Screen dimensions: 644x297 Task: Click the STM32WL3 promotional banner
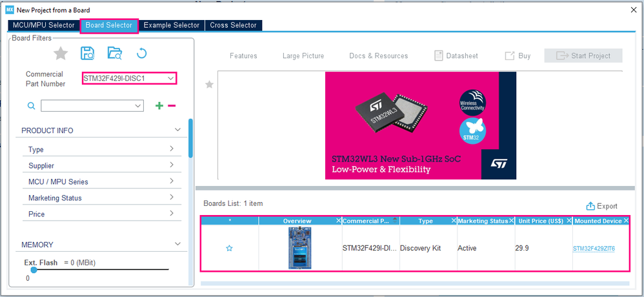pyautogui.click(x=421, y=126)
